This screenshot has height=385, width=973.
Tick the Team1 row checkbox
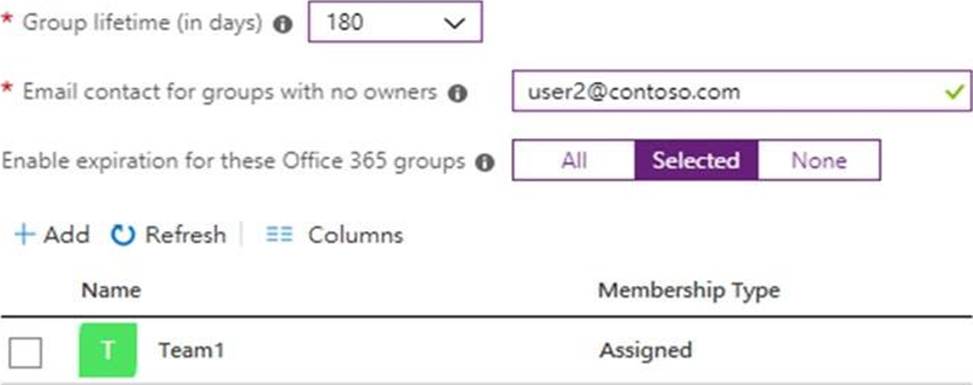click(x=25, y=353)
